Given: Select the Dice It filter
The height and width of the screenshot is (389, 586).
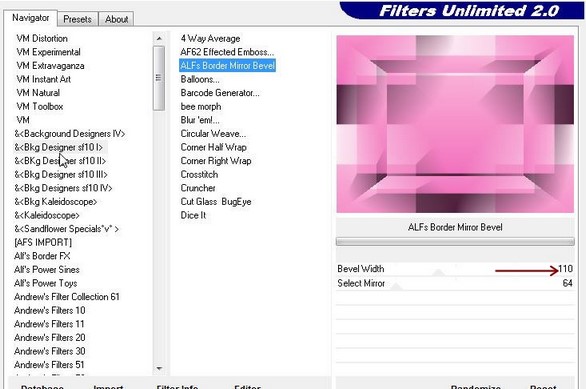Looking at the screenshot, I should click(193, 215).
